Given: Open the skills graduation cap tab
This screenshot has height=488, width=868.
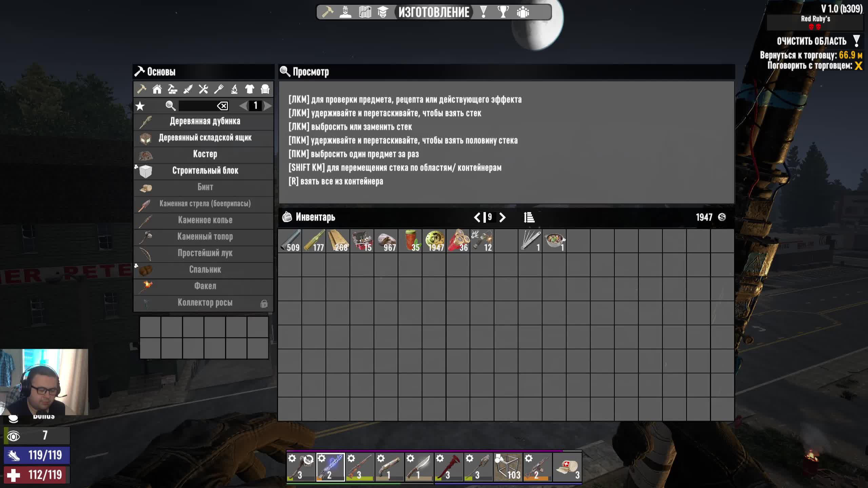Looking at the screenshot, I should click(x=383, y=12).
